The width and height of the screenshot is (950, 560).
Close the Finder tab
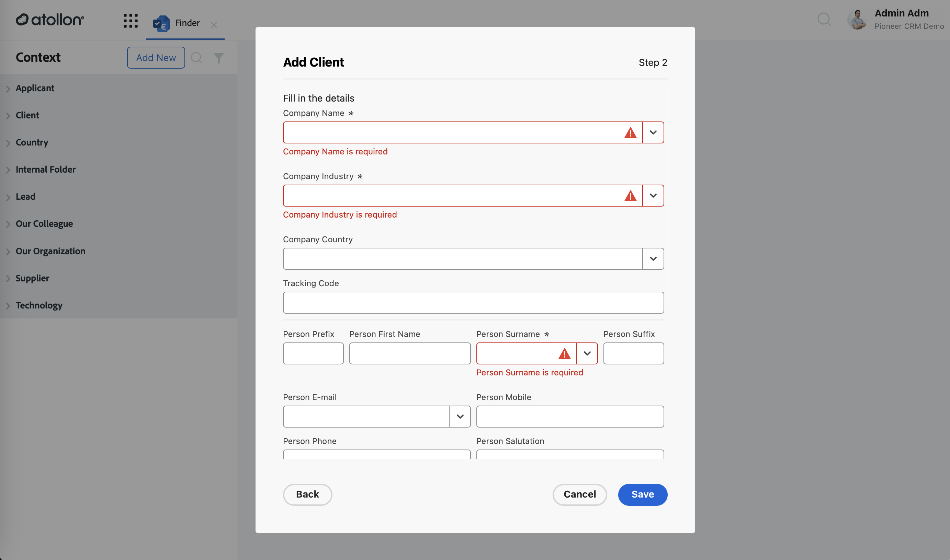point(214,25)
